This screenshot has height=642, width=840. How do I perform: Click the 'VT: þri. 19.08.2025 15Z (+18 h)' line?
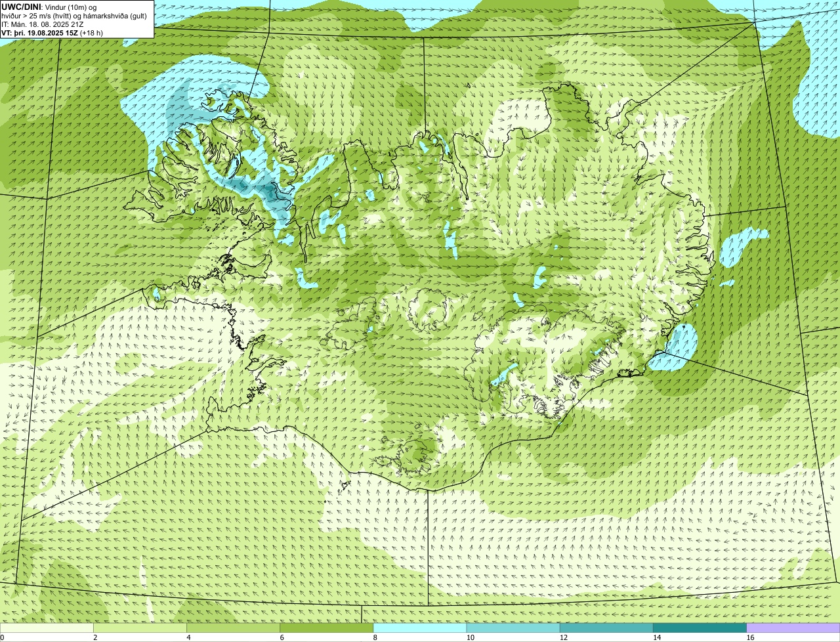pyautogui.click(x=52, y=33)
